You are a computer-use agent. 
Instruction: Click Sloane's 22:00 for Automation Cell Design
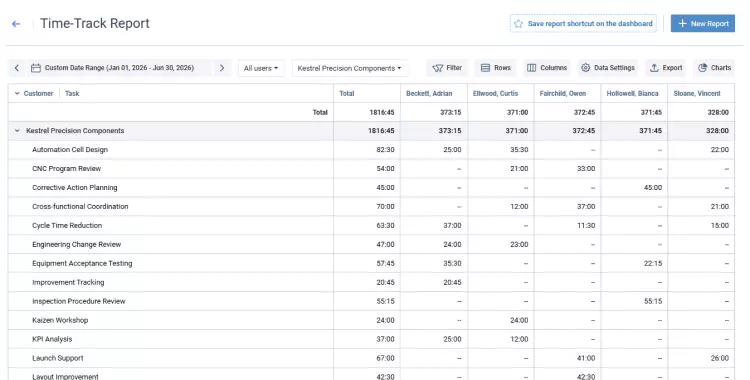(719, 150)
